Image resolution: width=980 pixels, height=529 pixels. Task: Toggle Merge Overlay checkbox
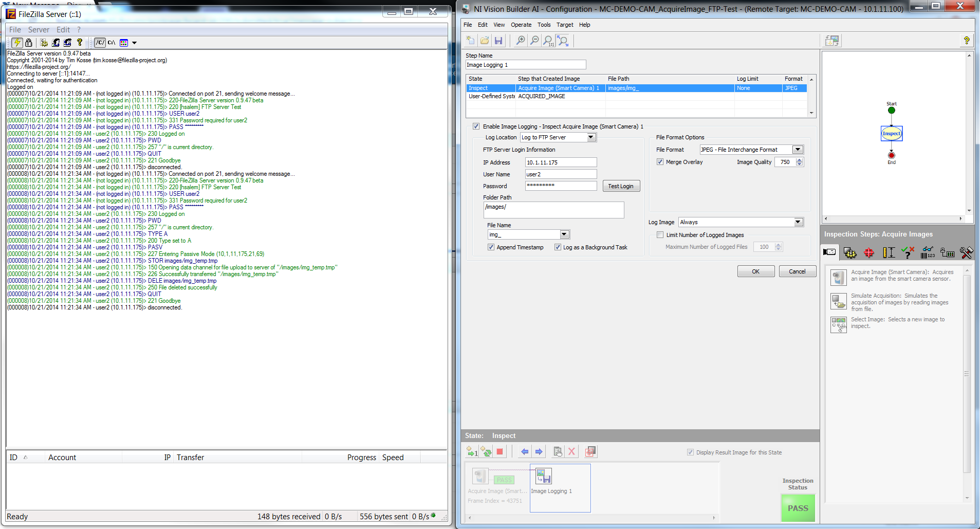[x=660, y=162]
